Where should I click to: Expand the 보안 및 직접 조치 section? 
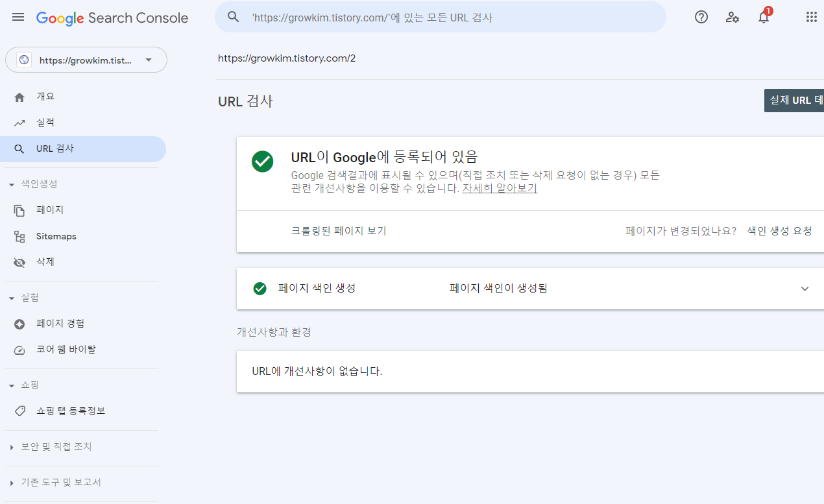click(12, 447)
